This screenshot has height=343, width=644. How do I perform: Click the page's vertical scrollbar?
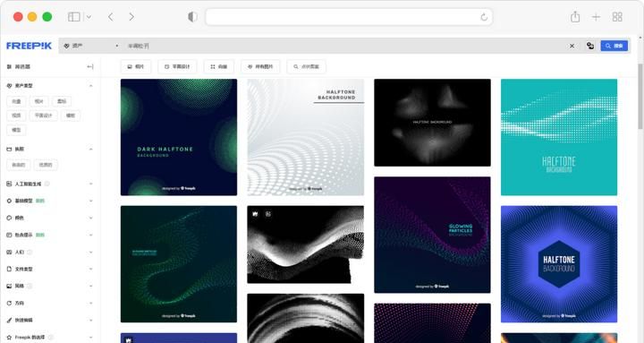click(640, 97)
